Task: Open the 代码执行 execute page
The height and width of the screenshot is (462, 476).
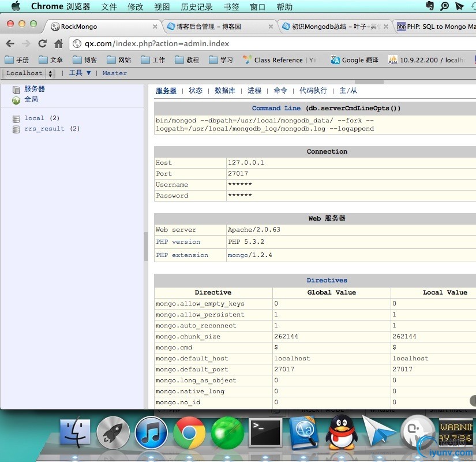Action: (x=313, y=91)
